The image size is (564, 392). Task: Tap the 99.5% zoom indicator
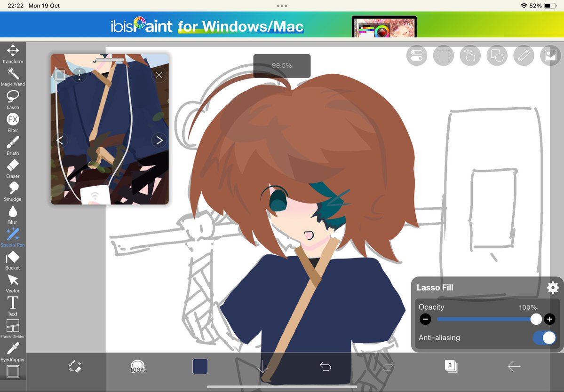coord(282,66)
